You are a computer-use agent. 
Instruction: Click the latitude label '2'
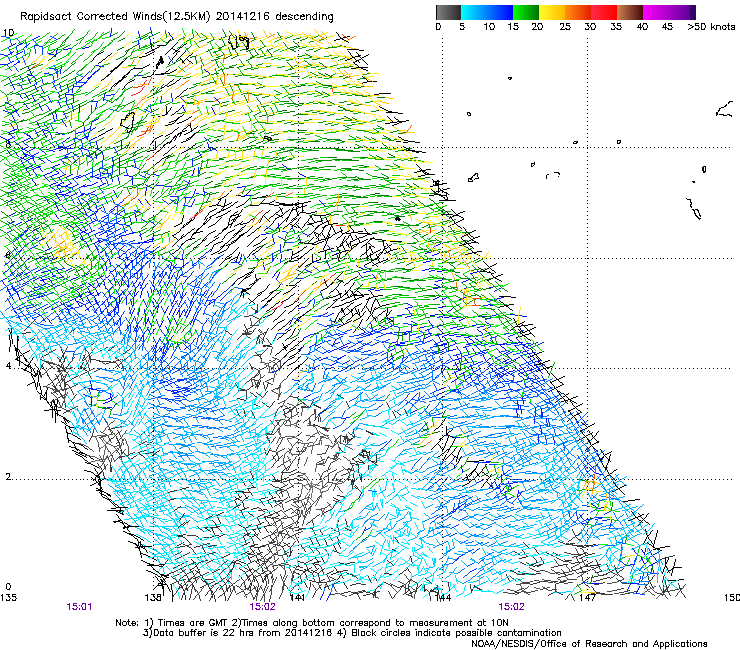click(8, 476)
